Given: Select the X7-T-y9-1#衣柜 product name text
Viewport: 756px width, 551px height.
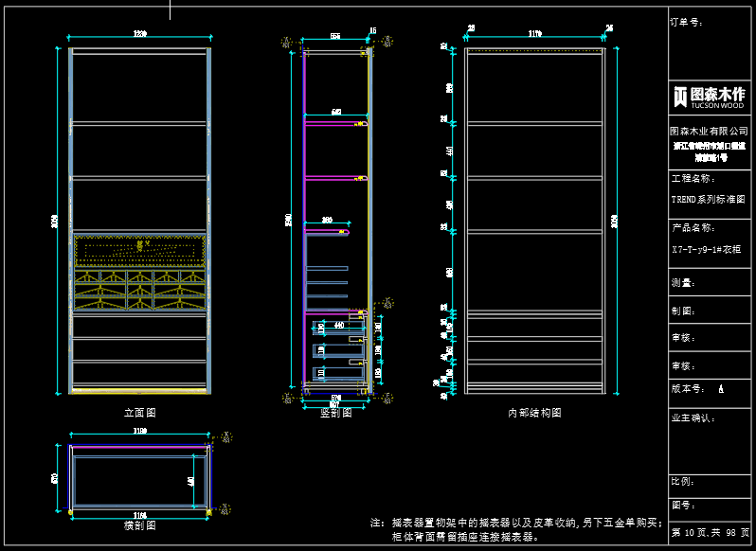Looking at the screenshot, I should tap(706, 250).
